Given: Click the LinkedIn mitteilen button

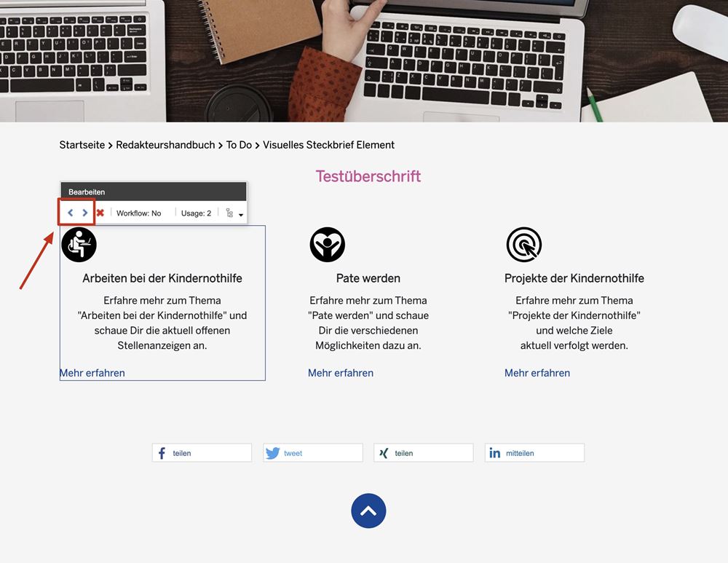Looking at the screenshot, I should pos(534,453).
